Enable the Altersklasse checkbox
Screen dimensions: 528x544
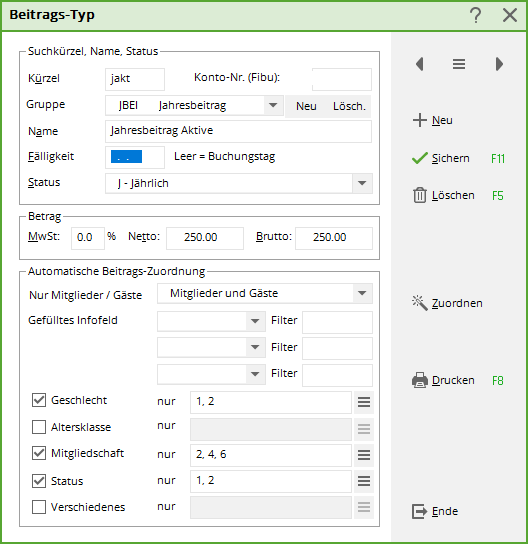39,427
